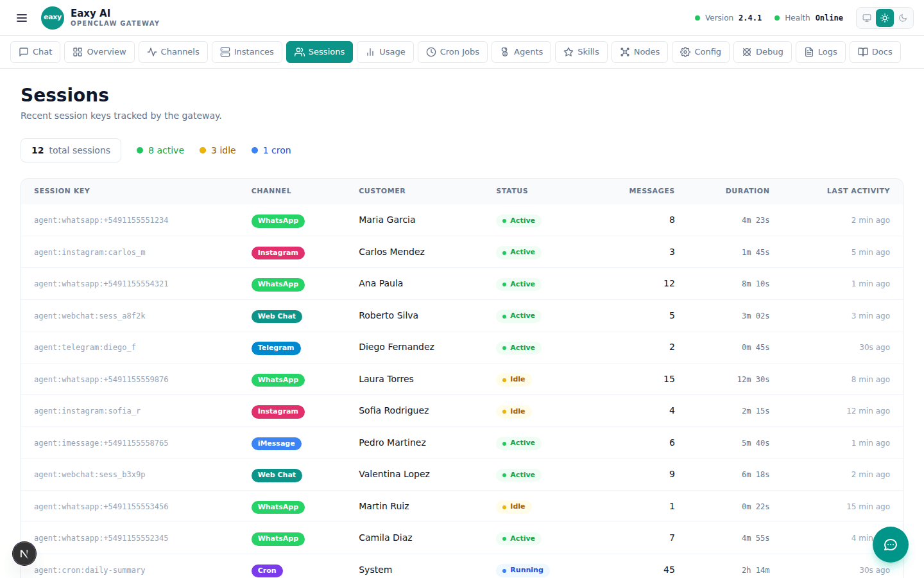Enable dark mode with moon icon
The height and width of the screenshot is (578, 924).
903,18
